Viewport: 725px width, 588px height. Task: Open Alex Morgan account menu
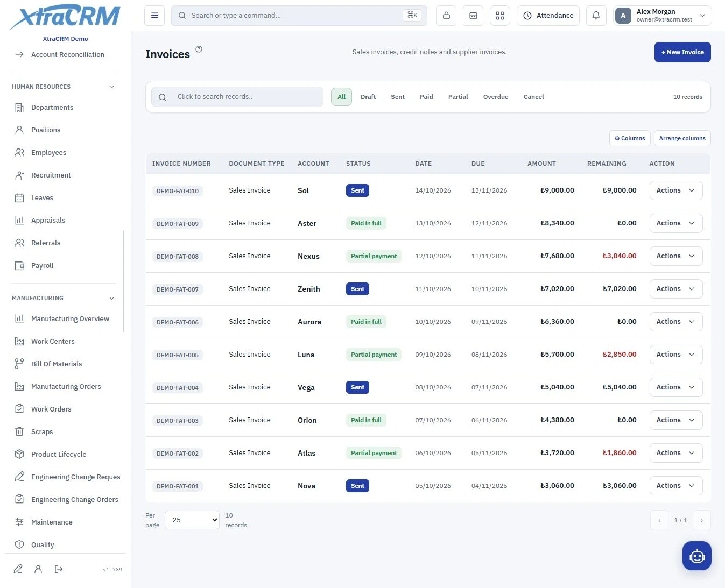coord(663,16)
